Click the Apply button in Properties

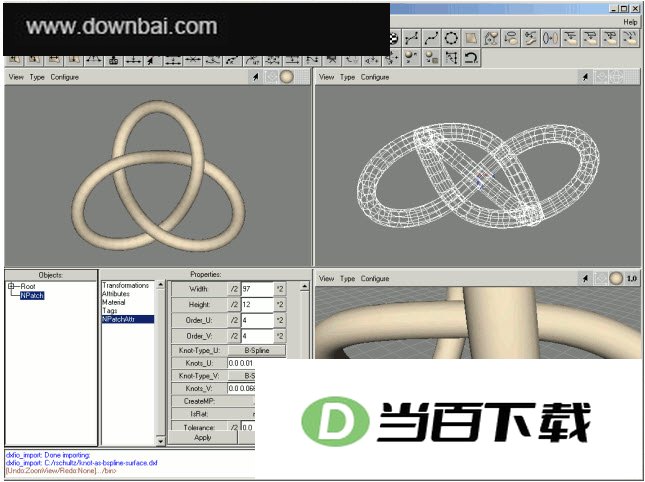(x=203, y=438)
